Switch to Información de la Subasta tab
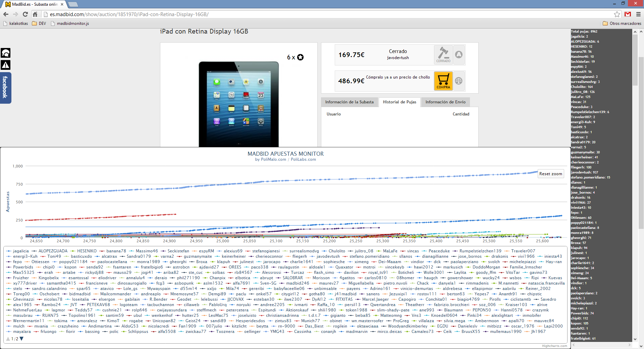 tap(349, 102)
